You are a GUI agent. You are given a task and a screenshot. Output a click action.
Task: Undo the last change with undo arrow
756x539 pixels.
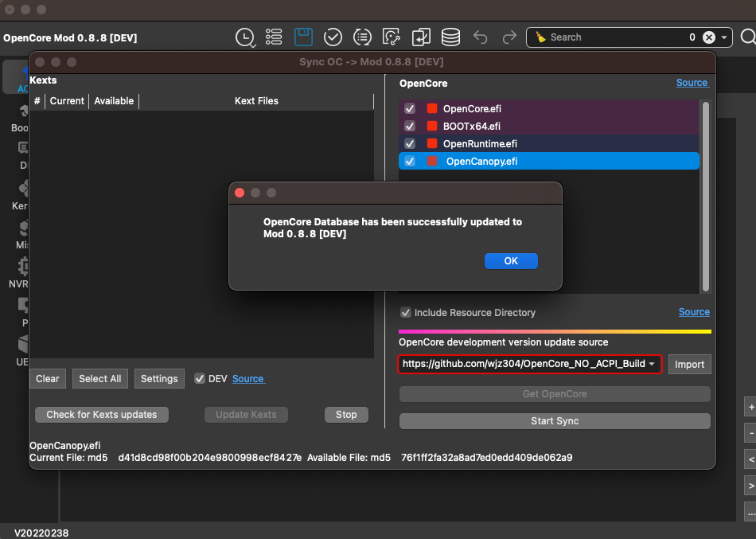[x=480, y=37]
